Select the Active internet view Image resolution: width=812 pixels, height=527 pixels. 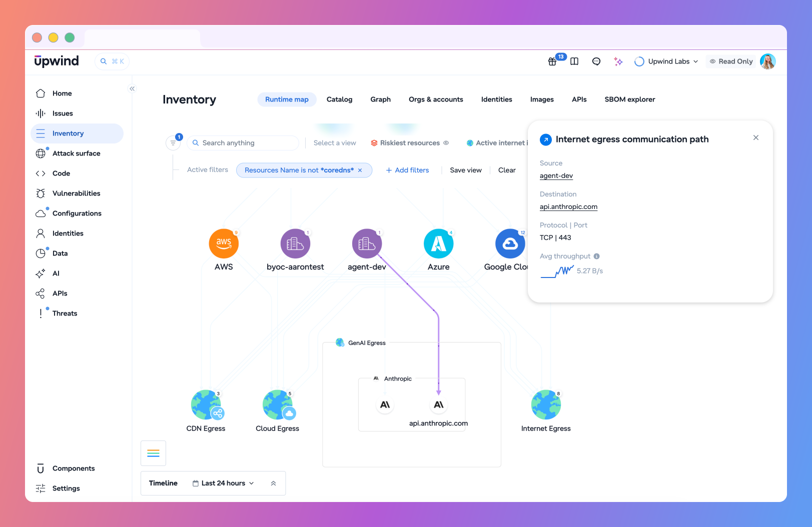497,142
